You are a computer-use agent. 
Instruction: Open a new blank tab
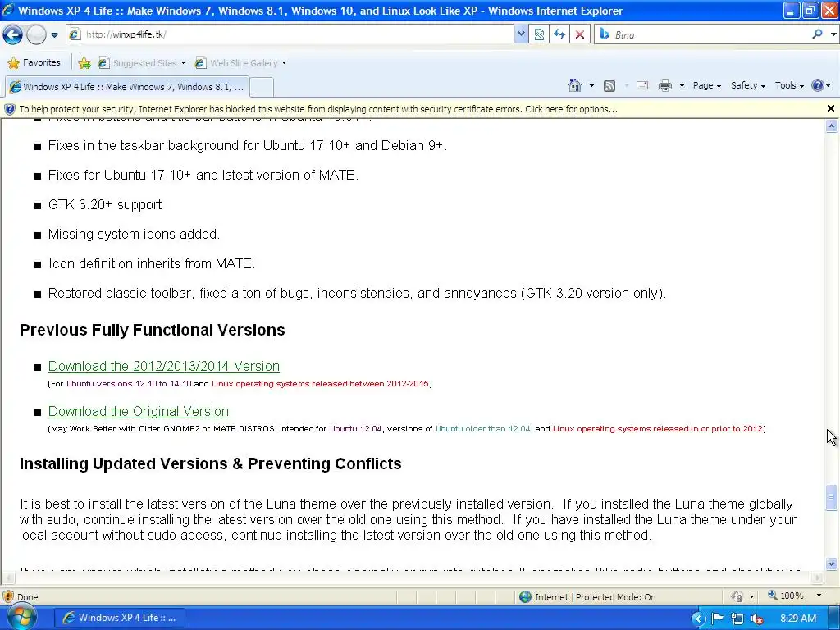pos(262,87)
